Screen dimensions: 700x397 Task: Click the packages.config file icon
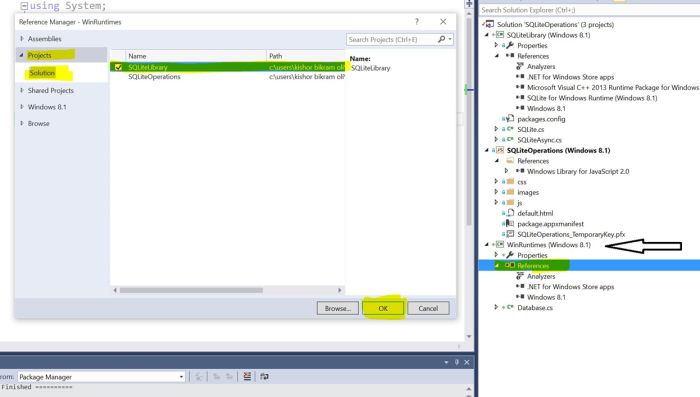pos(510,119)
